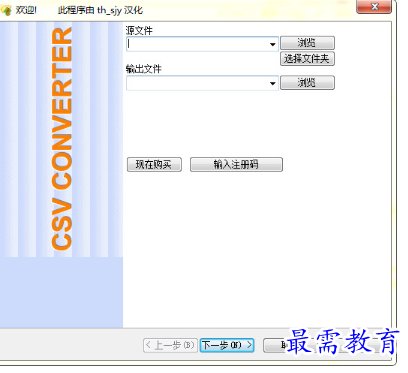
Task: Go to next step with 下一步
Action: tap(227, 345)
